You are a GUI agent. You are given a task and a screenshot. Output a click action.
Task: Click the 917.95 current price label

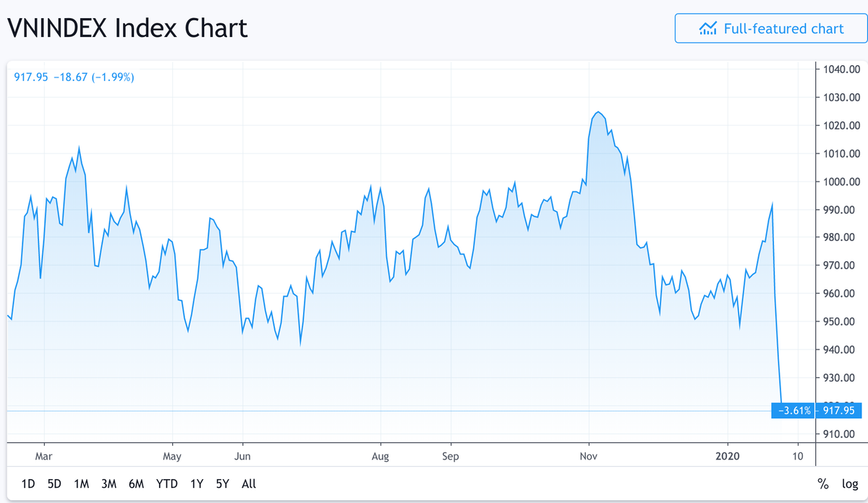pos(840,410)
